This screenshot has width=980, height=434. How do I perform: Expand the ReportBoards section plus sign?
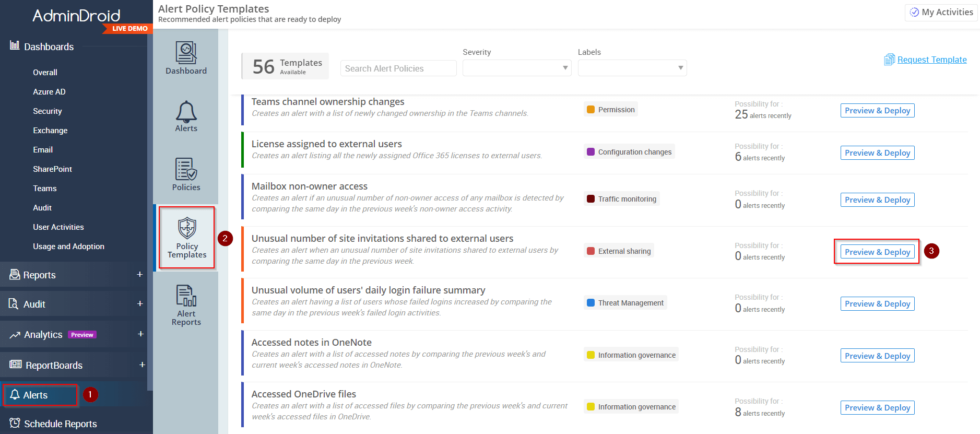tap(141, 365)
